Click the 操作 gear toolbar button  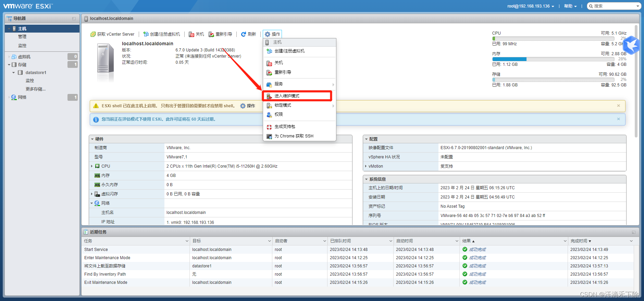[272, 34]
